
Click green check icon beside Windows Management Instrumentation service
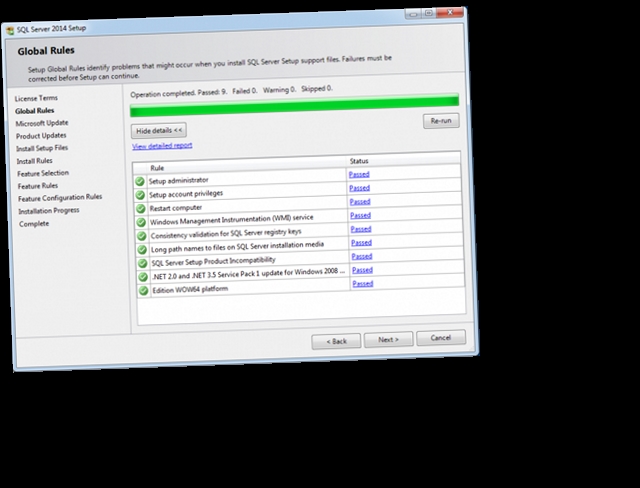pos(141,222)
